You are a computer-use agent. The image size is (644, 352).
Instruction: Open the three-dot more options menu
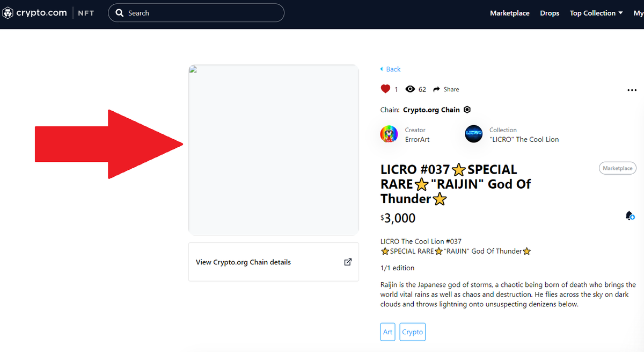click(632, 90)
